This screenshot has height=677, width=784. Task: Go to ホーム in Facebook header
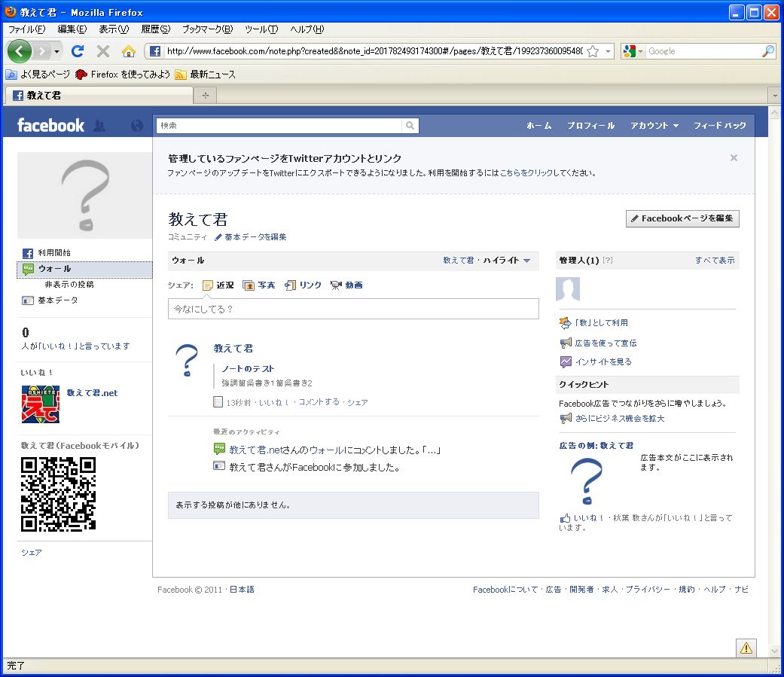(538, 126)
